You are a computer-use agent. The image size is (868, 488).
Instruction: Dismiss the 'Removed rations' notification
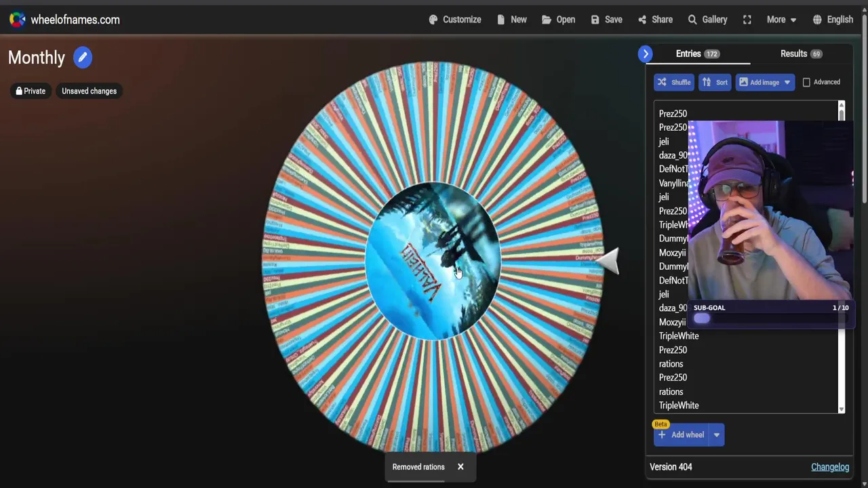460,467
